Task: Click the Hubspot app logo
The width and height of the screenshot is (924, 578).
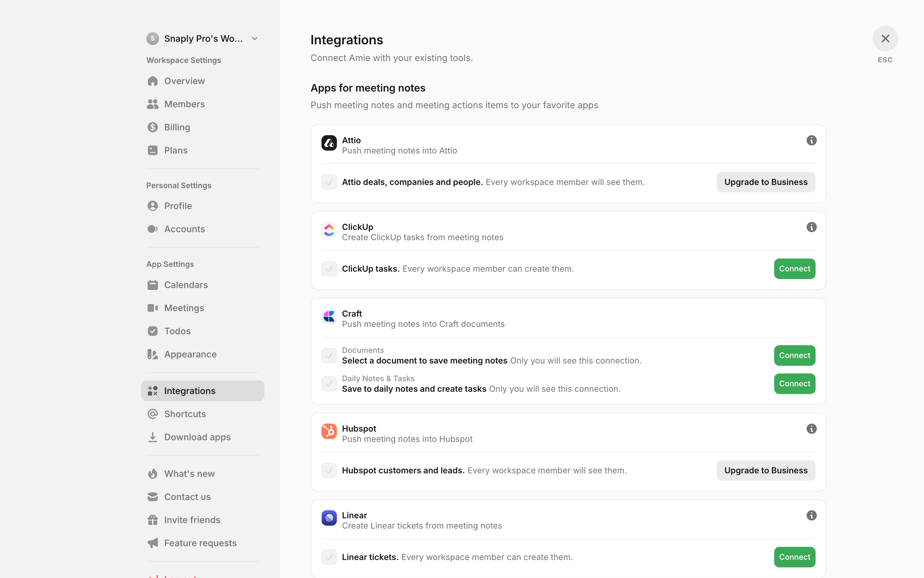Action: click(x=329, y=431)
